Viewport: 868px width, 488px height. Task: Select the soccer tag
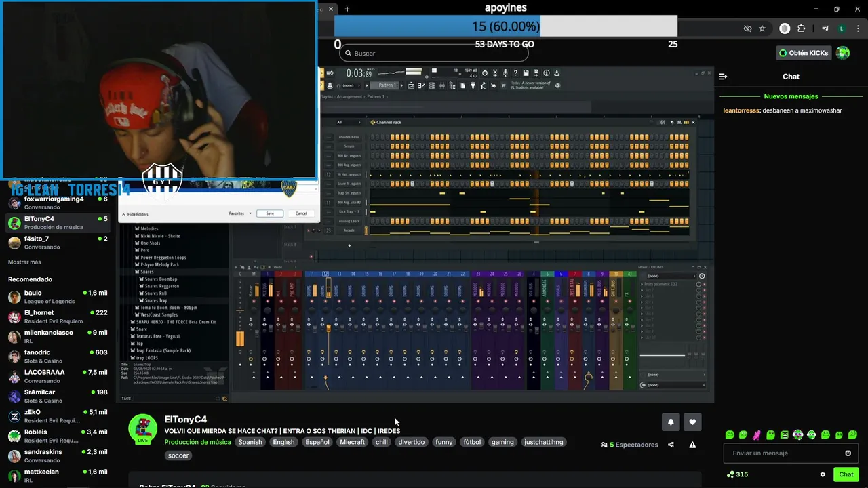(178, 455)
